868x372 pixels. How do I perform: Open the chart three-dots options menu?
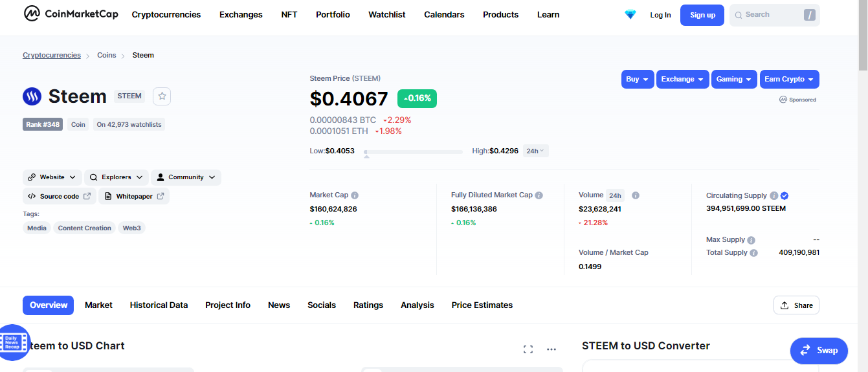tap(551, 349)
